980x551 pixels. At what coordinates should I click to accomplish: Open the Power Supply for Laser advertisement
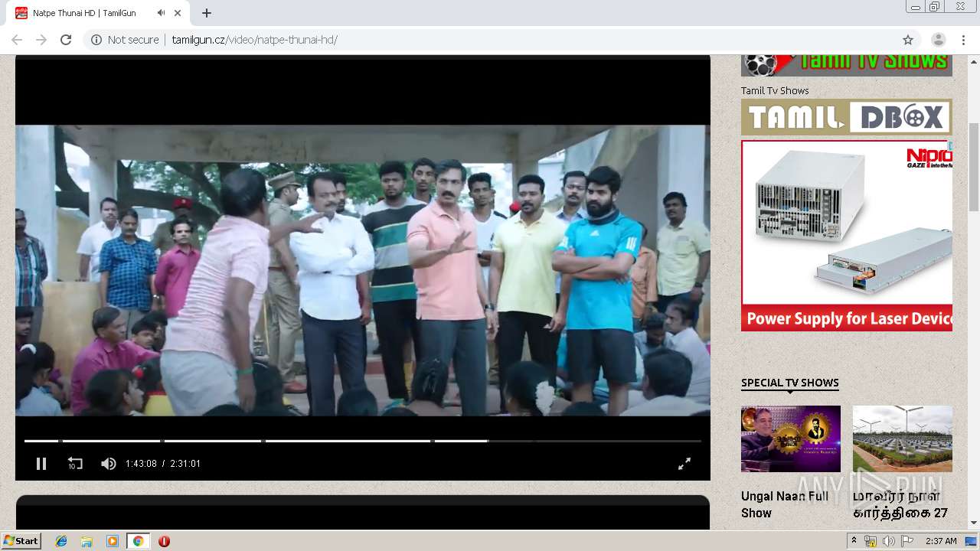coord(847,235)
